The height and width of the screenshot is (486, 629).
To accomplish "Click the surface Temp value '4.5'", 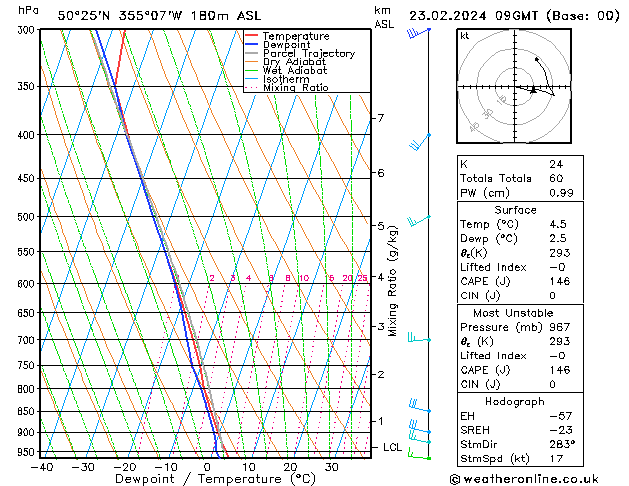I will [x=558, y=224].
